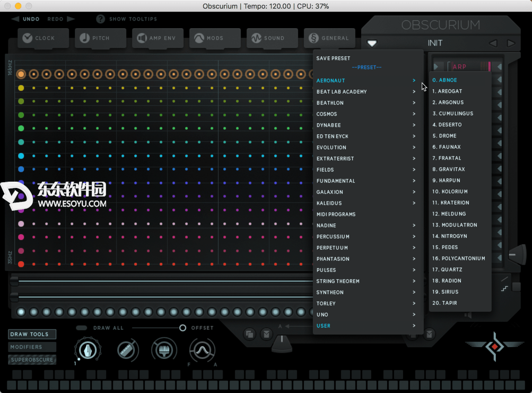Toggle the Draw All switch
The image size is (532, 393).
coord(82,328)
